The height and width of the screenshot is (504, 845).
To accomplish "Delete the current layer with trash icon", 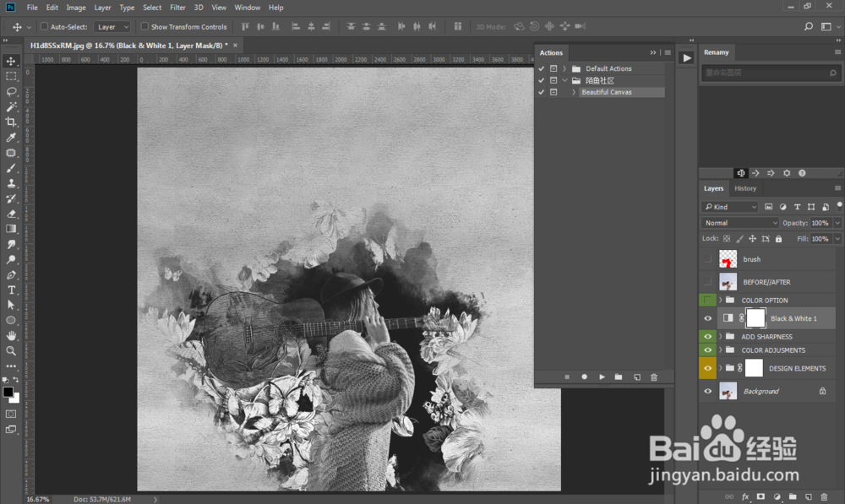I will point(824,496).
